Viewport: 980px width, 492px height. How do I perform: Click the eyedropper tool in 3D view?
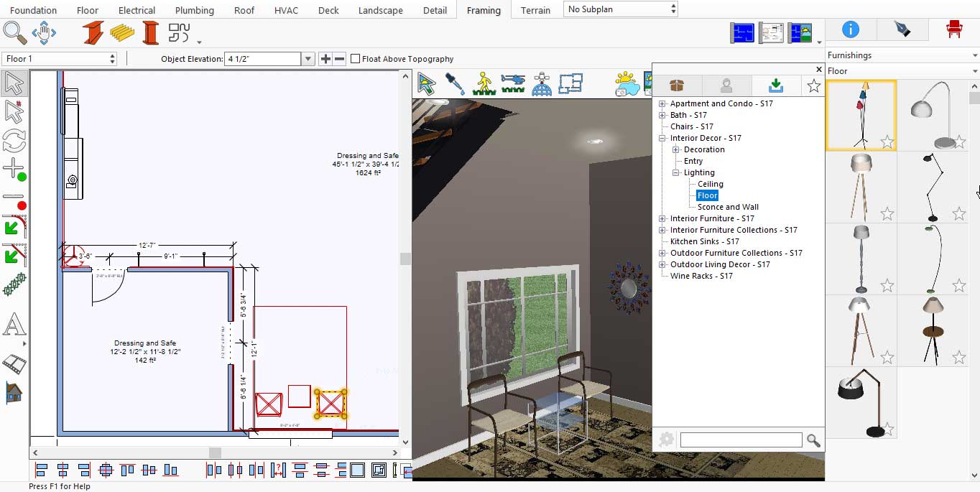click(x=455, y=83)
